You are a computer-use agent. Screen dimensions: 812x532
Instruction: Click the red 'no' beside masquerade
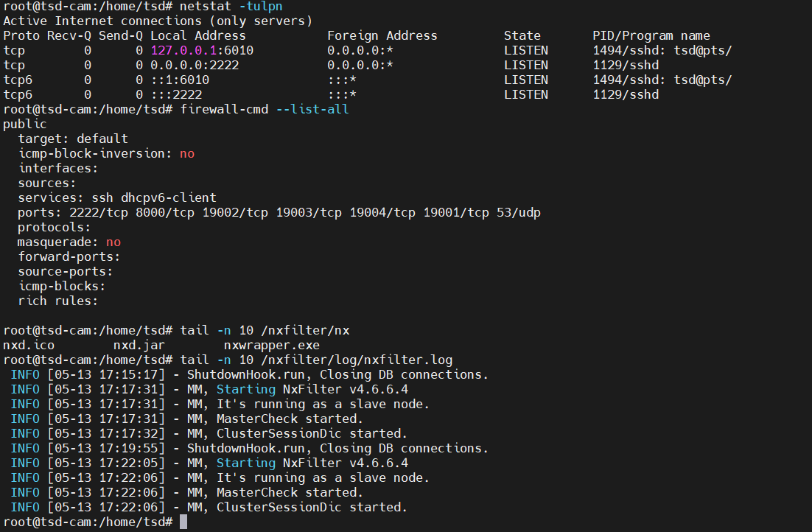pyautogui.click(x=113, y=242)
